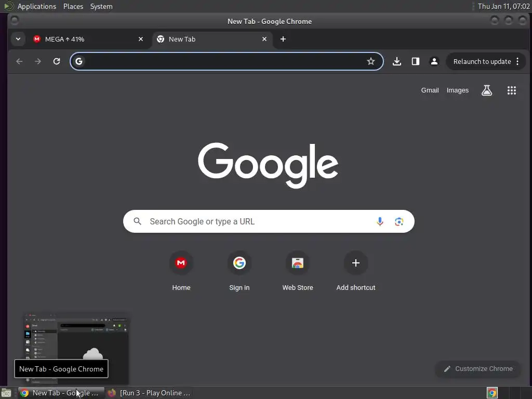The height and width of the screenshot is (399, 532).
Task: Open the MEGA Home shortcut
Action: (181, 271)
